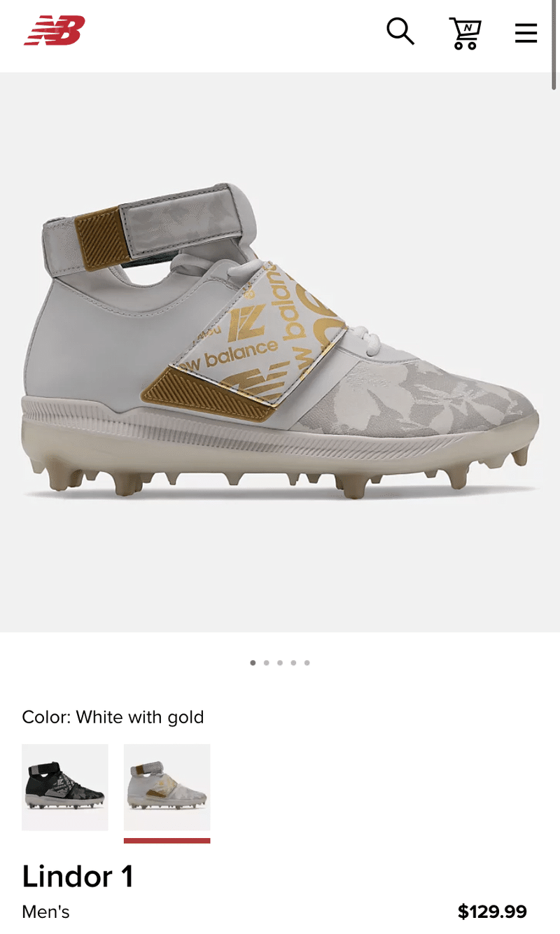
Task: Click the $129.99 price text
Action: pyautogui.click(x=492, y=912)
